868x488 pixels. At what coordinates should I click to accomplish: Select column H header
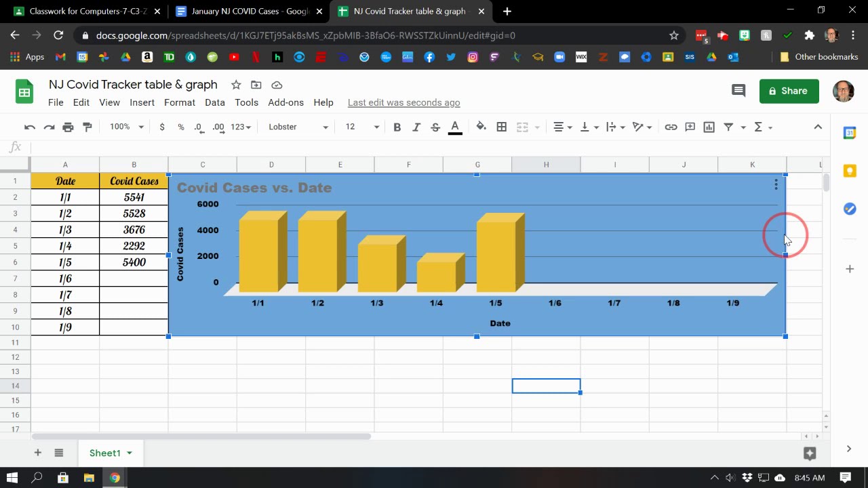pos(546,165)
